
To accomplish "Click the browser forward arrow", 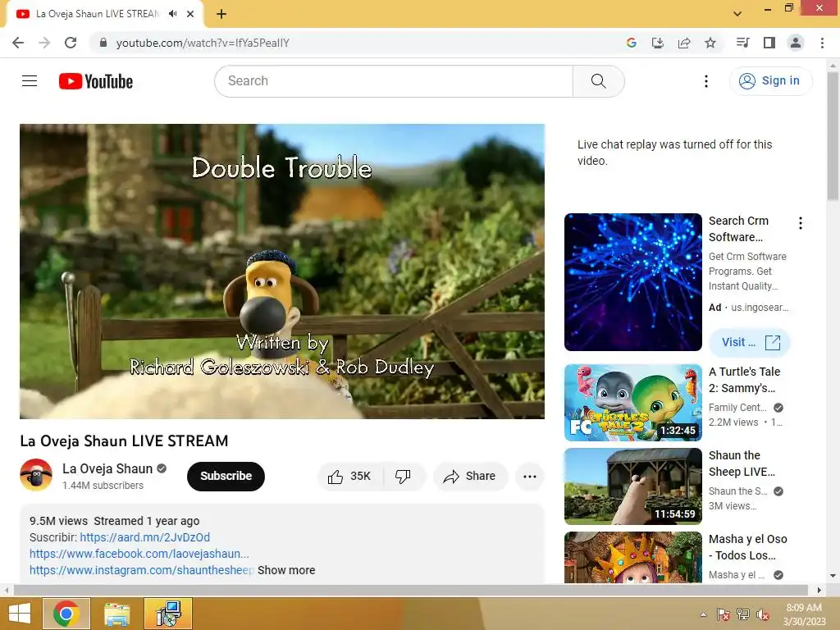I will (x=44, y=43).
